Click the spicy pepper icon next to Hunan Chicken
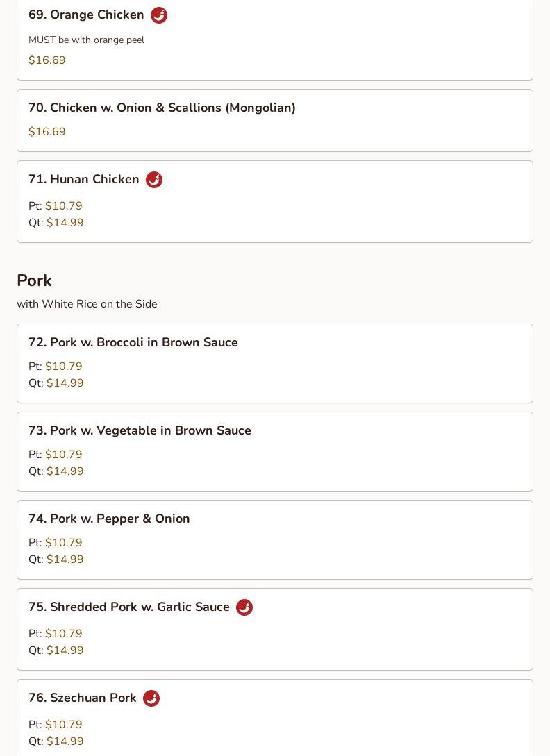This screenshot has height=756, width=550. [x=154, y=180]
